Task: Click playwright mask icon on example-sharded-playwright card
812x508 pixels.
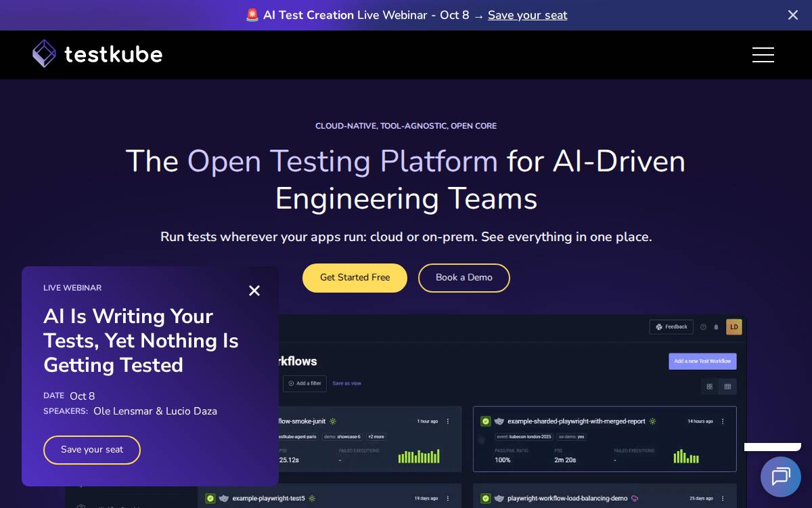Action: [x=499, y=421]
